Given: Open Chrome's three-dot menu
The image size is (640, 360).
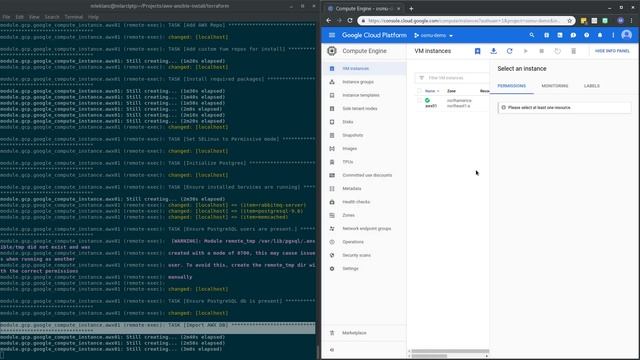Looking at the screenshot, I should click(x=631, y=20).
